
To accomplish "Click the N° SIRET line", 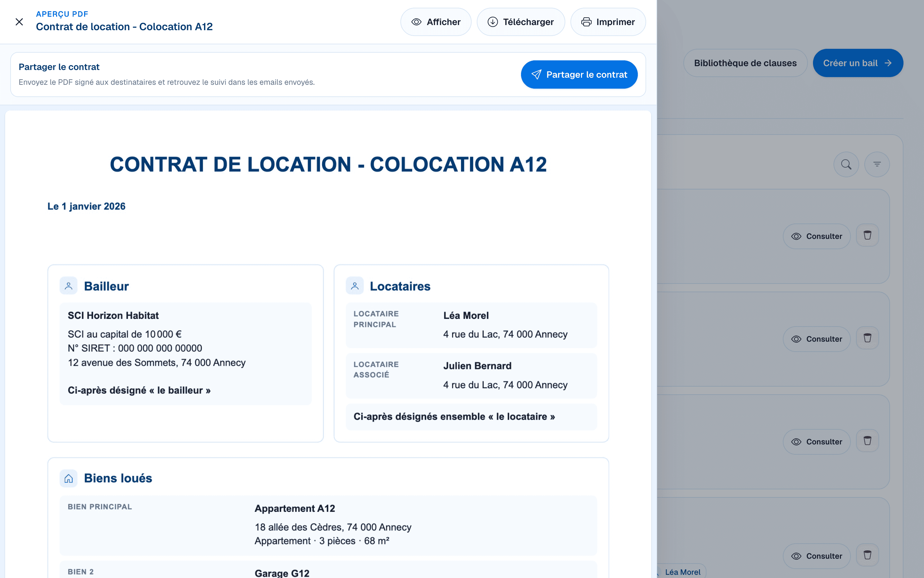I will [x=135, y=348].
